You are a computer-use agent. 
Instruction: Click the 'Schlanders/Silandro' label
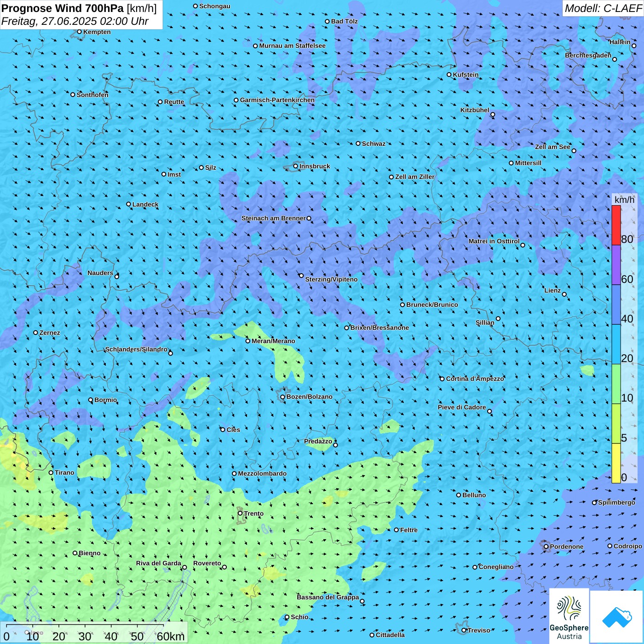(x=136, y=349)
